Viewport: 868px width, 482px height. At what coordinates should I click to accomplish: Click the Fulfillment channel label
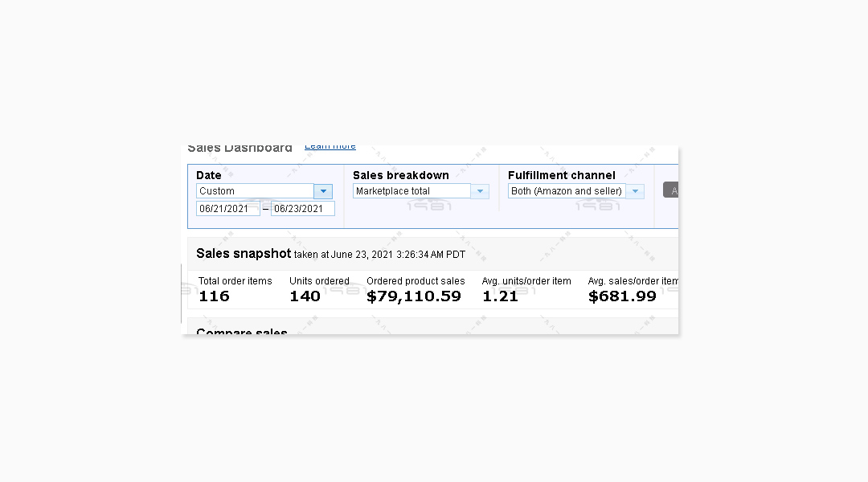[561, 175]
